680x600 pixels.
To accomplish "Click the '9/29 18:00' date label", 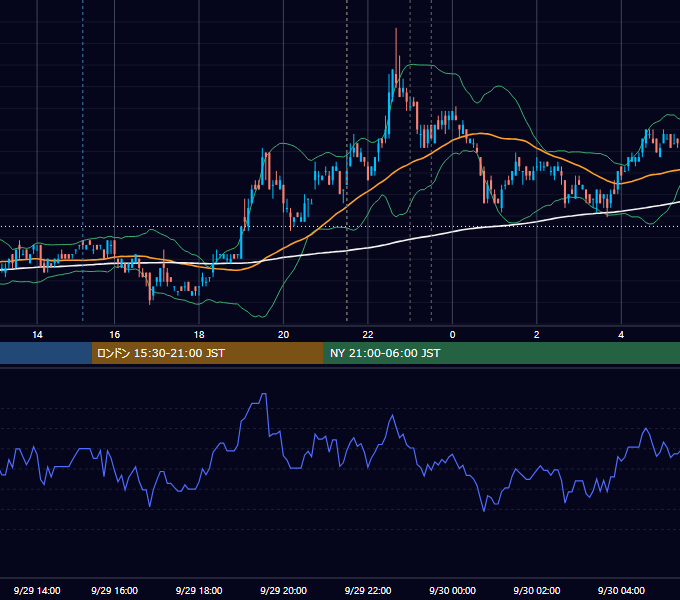I will pos(199,590).
